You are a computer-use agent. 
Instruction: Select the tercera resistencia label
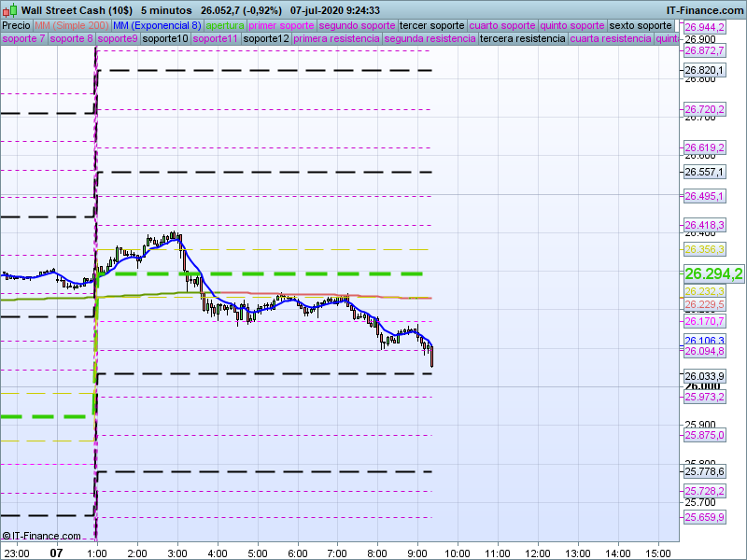[522, 39]
